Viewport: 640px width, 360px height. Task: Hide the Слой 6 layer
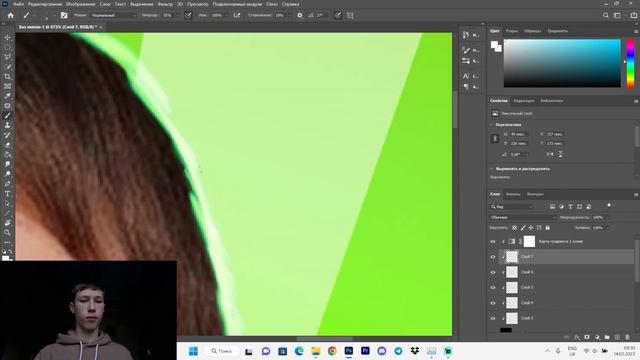click(x=493, y=272)
